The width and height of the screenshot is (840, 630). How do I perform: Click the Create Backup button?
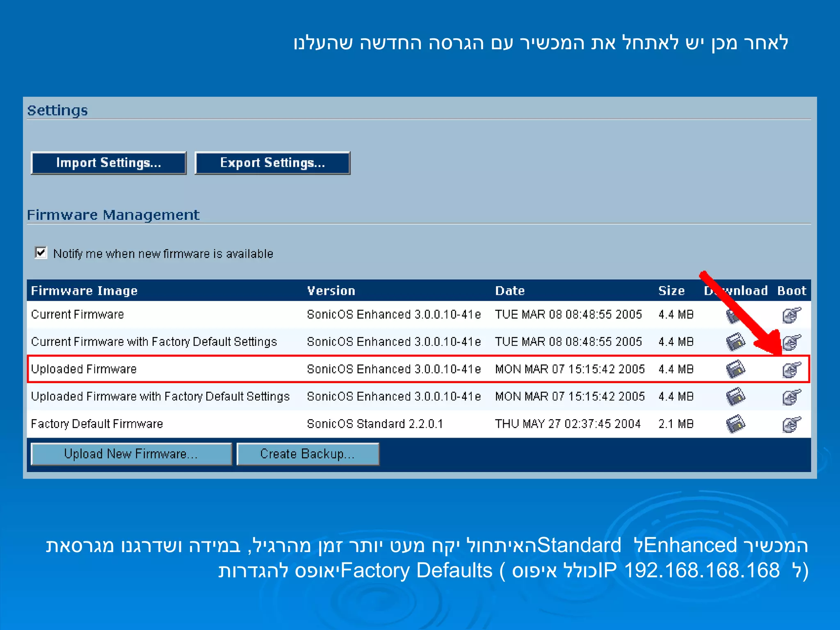coord(308,454)
